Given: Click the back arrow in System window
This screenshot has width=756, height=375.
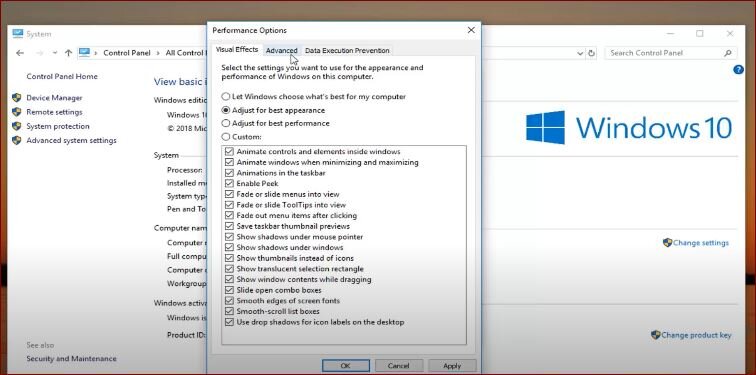Looking at the screenshot, I should point(20,53).
